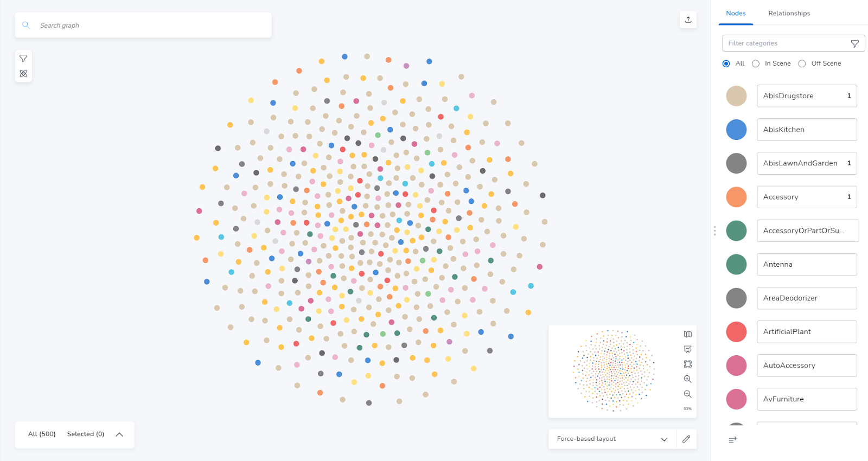Switch to the Nodes tab
The image size is (868, 461).
click(736, 13)
